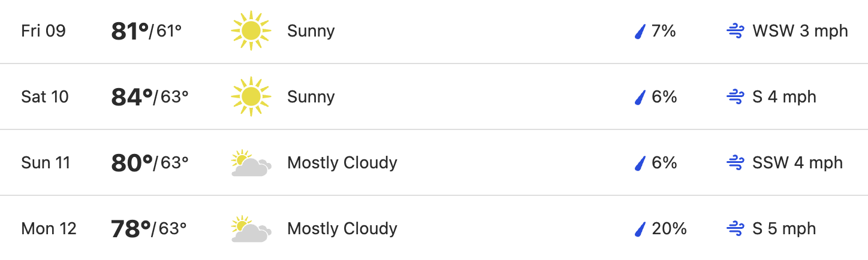Select the 81°/61° temperature reading

coord(146,31)
